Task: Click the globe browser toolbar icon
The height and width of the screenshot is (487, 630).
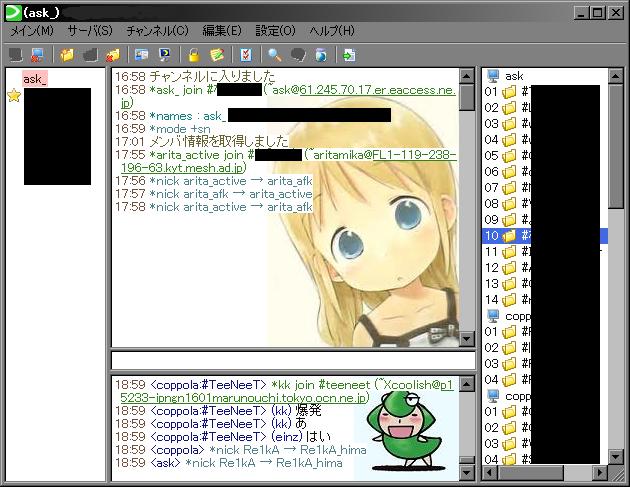Action: point(321,55)
